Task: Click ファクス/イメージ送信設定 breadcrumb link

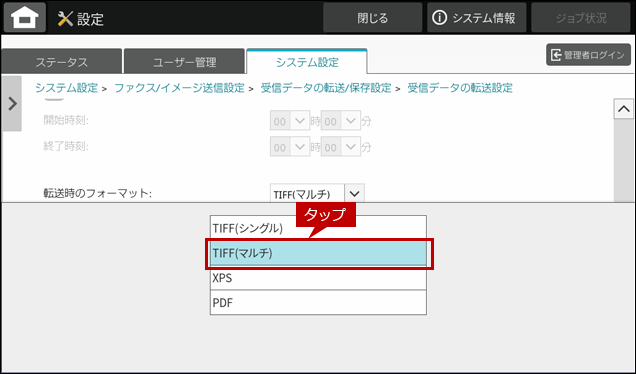Action: [x=179, y=88]
